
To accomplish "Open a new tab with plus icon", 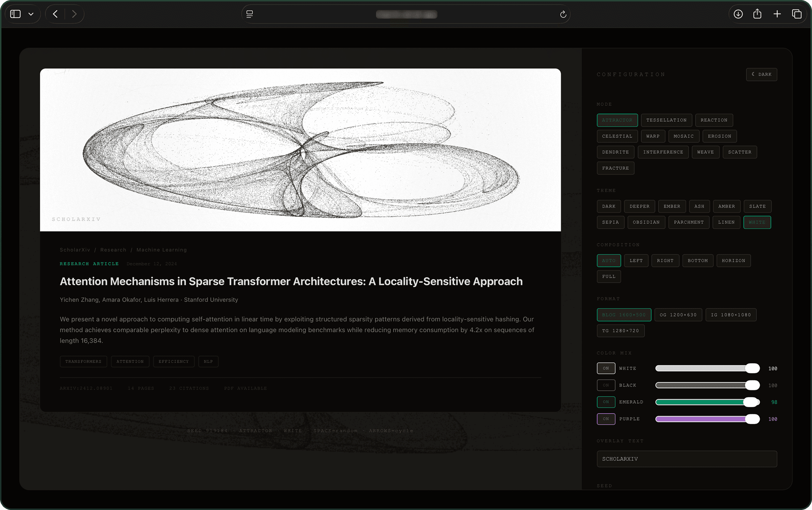I will point(777,14).
